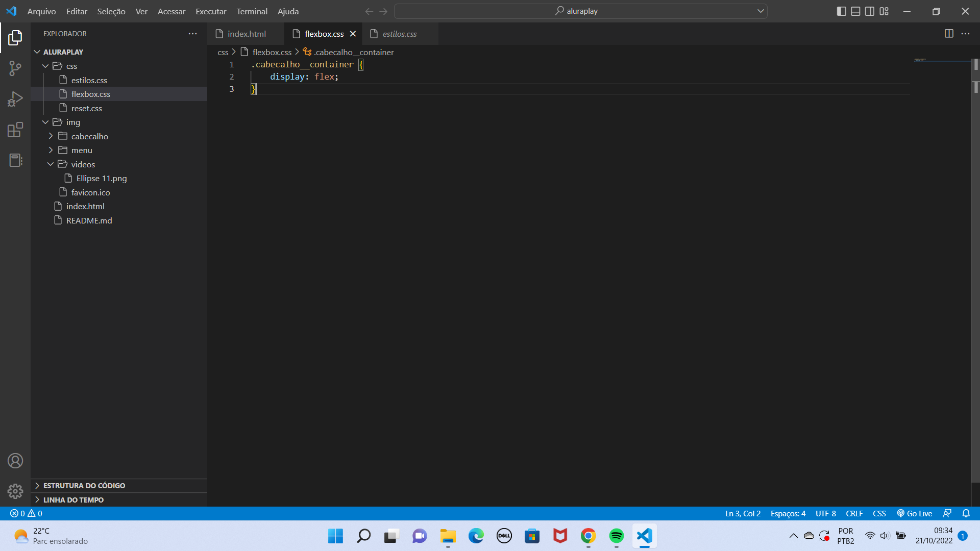This screenshot has width=980, height=551.
Task: Open the Arquivo menu
Action: [x=41, y=11]
